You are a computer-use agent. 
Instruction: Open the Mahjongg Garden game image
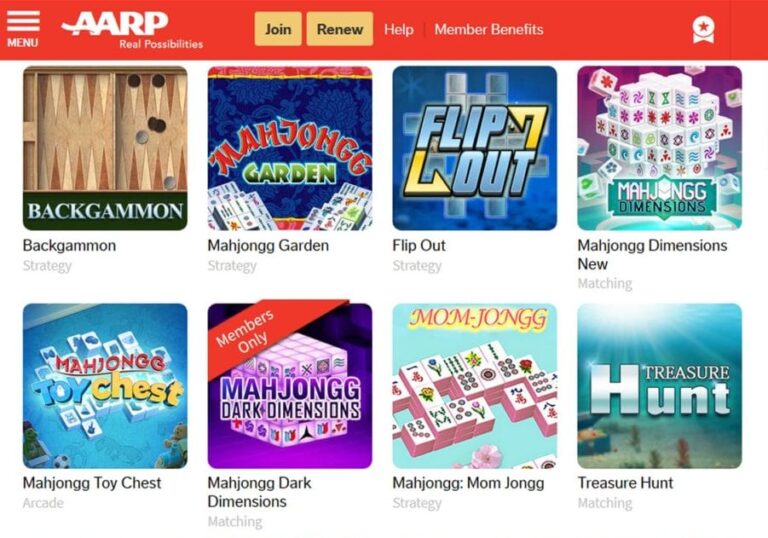[290, 148]
